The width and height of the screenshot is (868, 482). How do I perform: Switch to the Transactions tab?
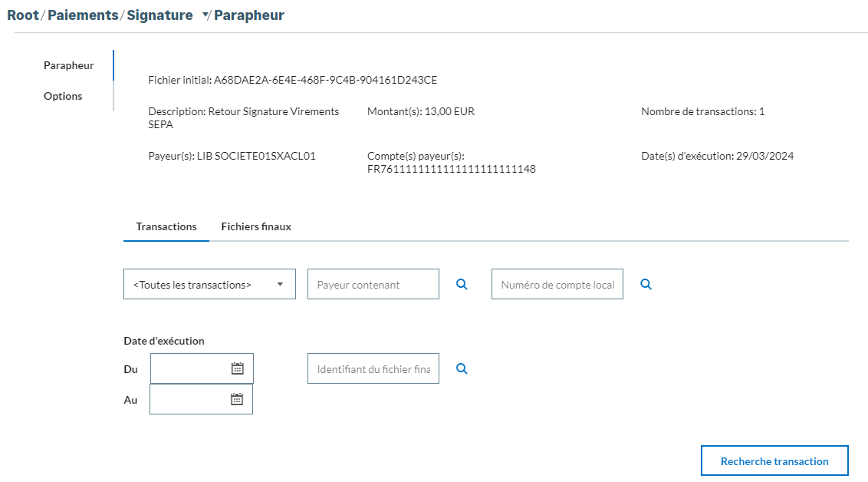pyautogui.click(x=166, y=226)
